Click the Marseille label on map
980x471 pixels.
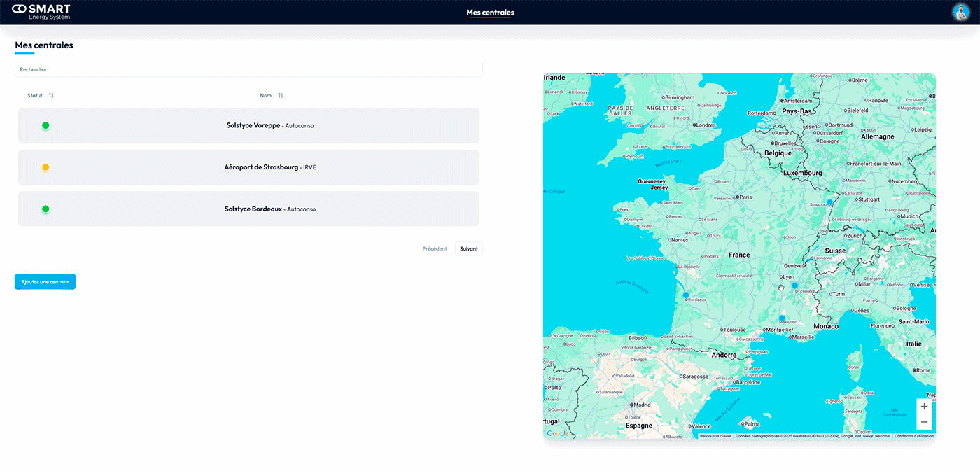click(x=803, y=337)
